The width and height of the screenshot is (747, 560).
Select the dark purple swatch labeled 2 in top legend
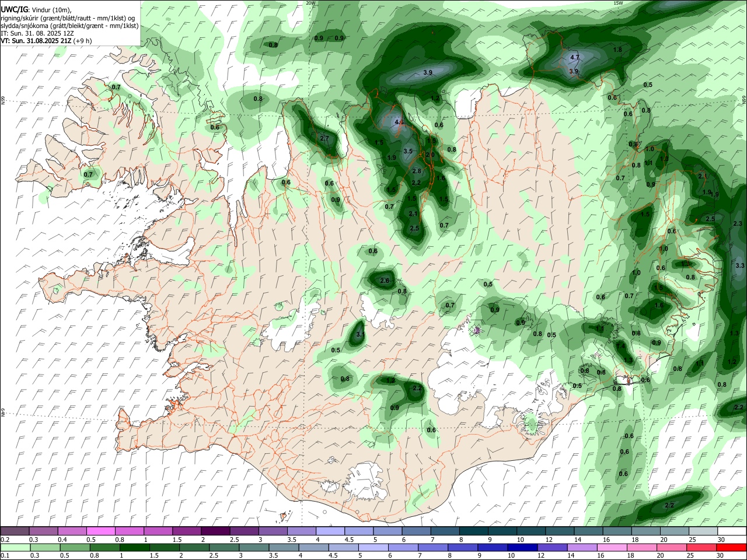tap(215, 531)
